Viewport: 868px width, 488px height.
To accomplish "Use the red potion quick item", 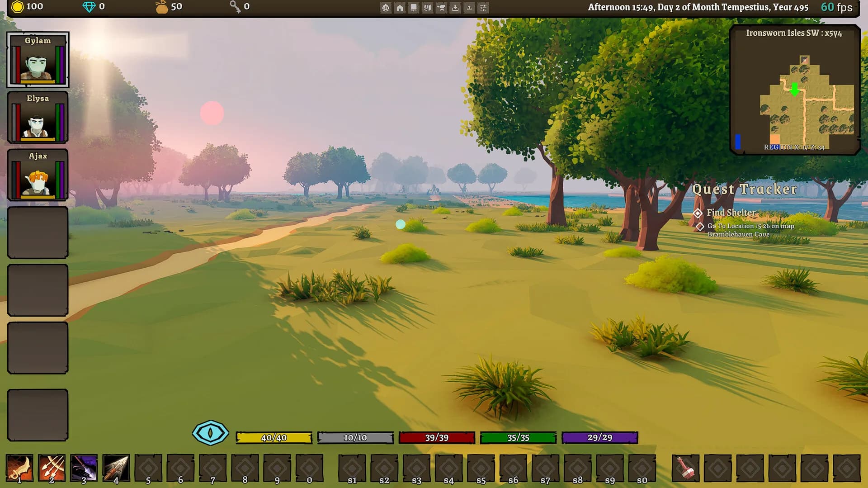I will coord(685,468).
